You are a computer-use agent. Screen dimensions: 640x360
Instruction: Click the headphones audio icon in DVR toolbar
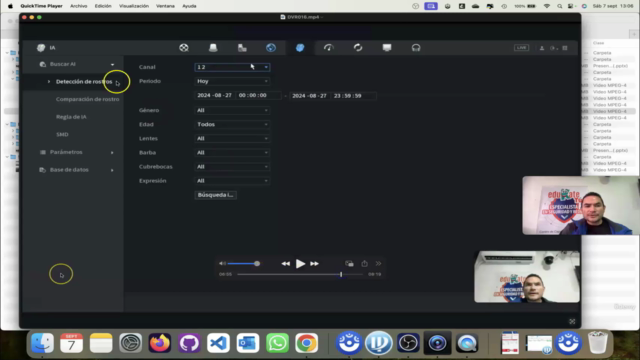pyautogui.click(x=416, y=48)
